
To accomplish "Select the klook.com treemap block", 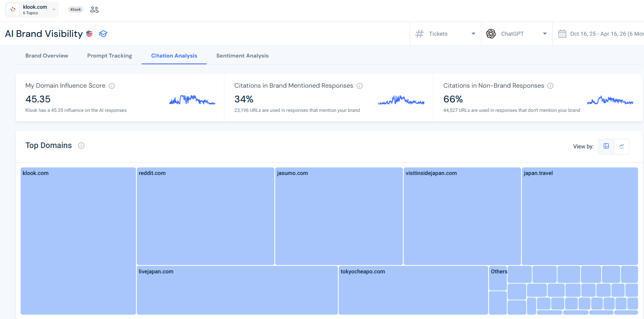I will (78, 241).
